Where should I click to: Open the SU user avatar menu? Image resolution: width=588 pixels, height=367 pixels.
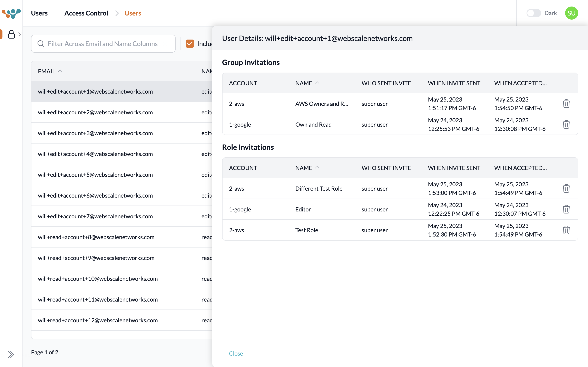tap(571, 13)
